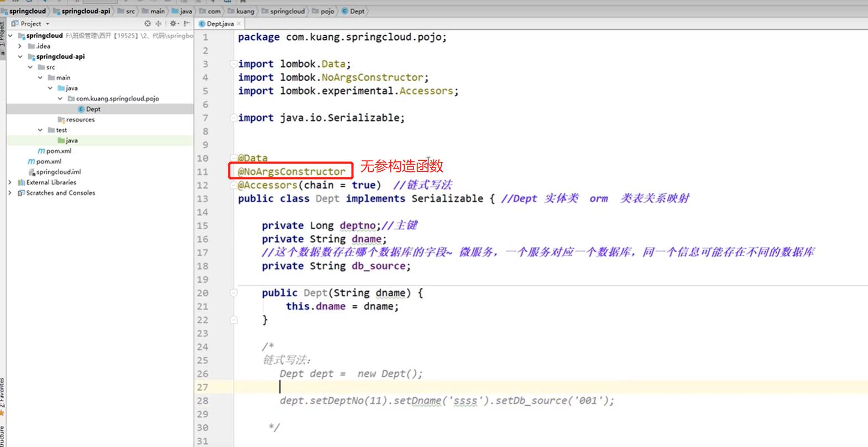Screen dimensions: 868x447
Task: Collapse the test folder
Action: coord(40,130)
